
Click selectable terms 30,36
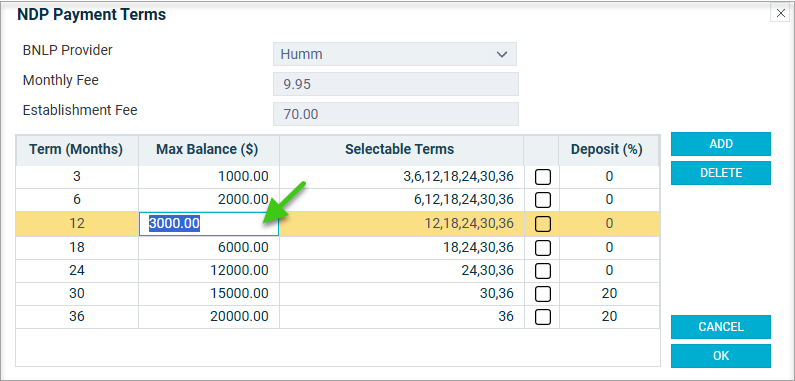[402, 294]
